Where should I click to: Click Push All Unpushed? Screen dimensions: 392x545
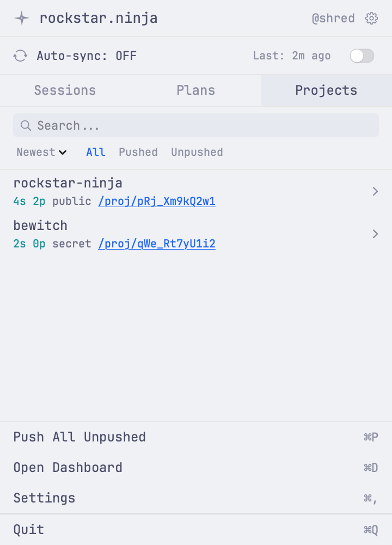(79, 437)
